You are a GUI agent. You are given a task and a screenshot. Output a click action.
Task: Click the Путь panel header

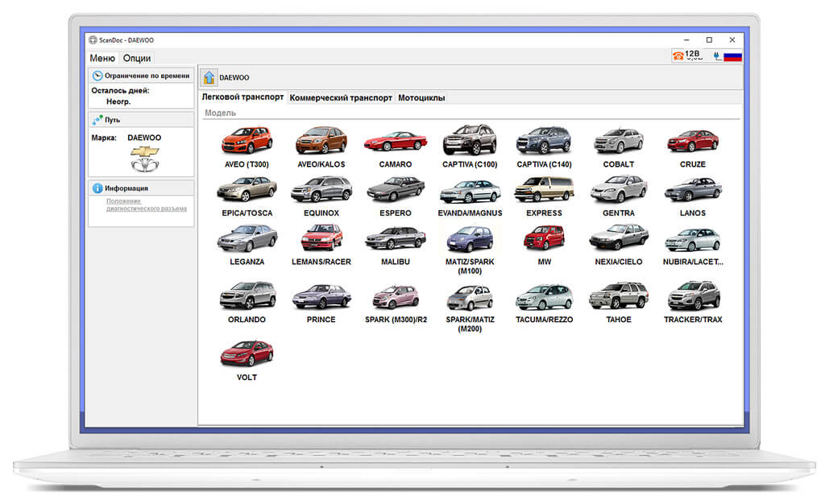(141, 120)
